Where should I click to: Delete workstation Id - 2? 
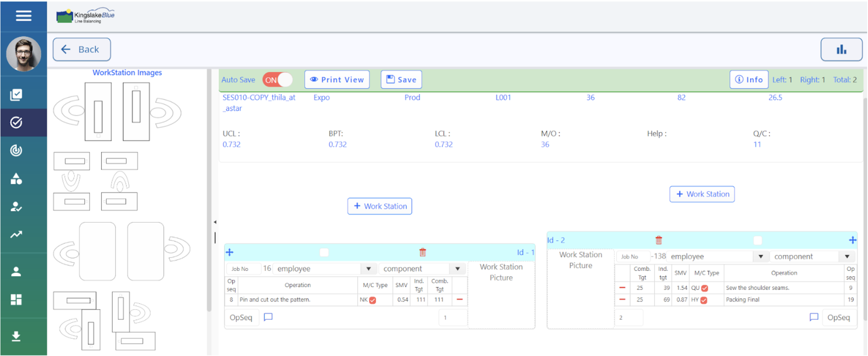[658, 240]
